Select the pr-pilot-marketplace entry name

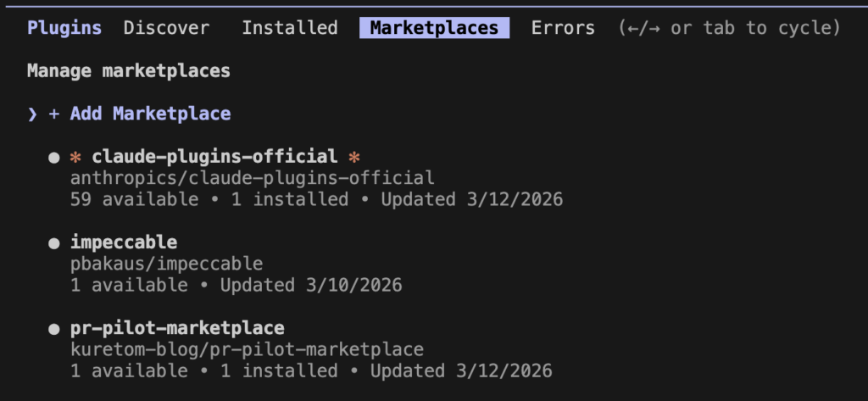click(177, 328)
